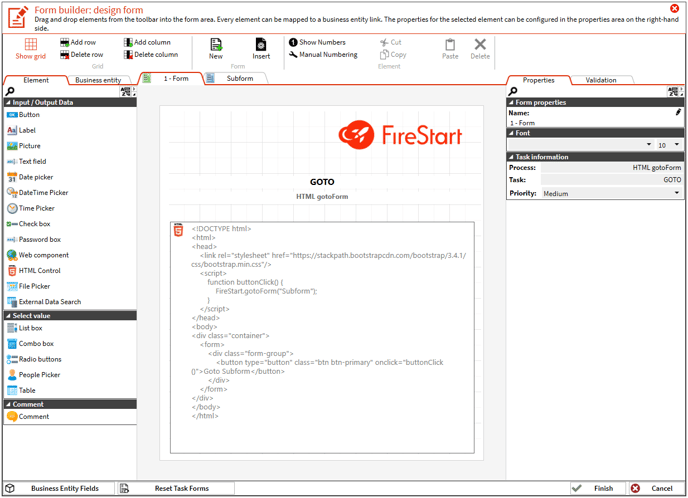Select the Text field element
Screen dimensions: 688x498
[x=26, y=161]
